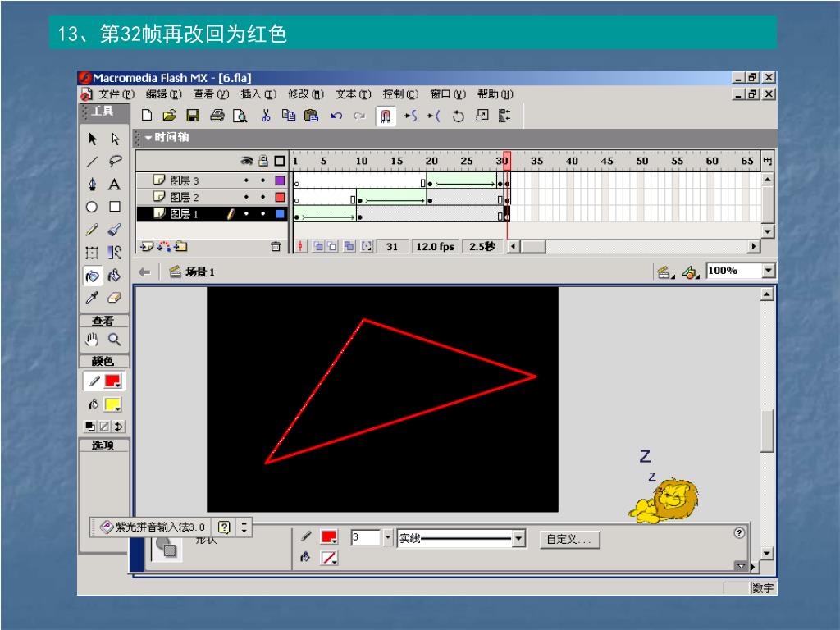Viewport: 840px width, 630px height.
Task: Click the properties panel help question button
Action: (x=739, y=532)
